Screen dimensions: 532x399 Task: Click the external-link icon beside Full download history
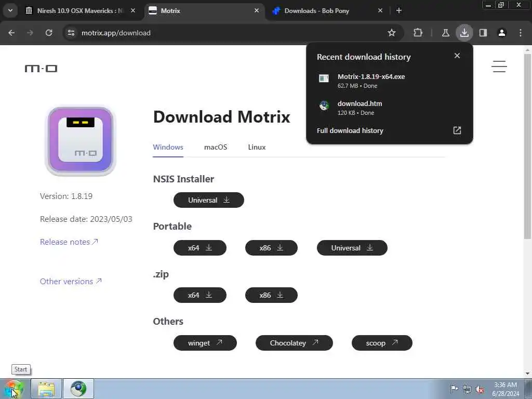(457, 130)
